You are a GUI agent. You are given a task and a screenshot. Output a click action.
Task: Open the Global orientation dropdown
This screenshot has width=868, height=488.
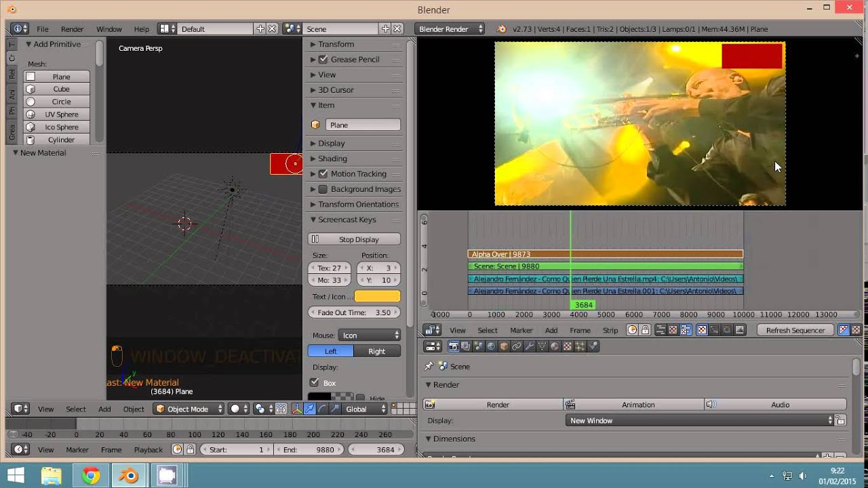tap(366, 409)
